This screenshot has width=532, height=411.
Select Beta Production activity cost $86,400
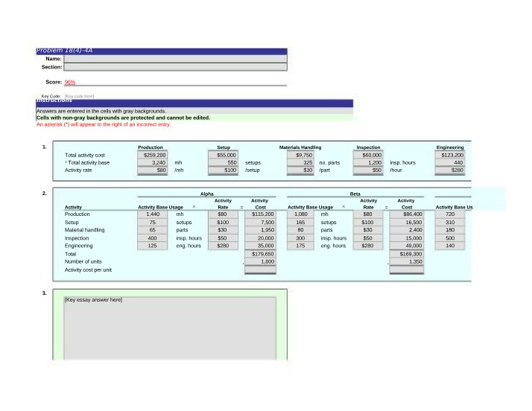click(x=407, y=214)
